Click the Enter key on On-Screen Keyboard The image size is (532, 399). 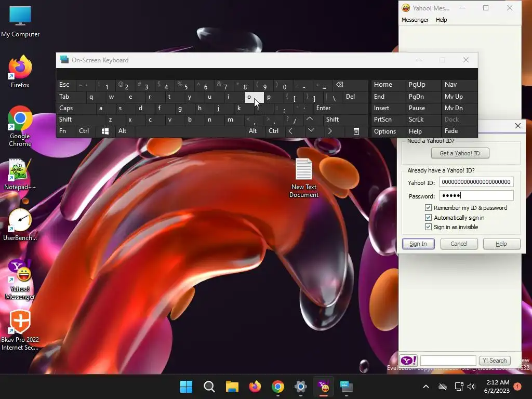pos(341,108)
